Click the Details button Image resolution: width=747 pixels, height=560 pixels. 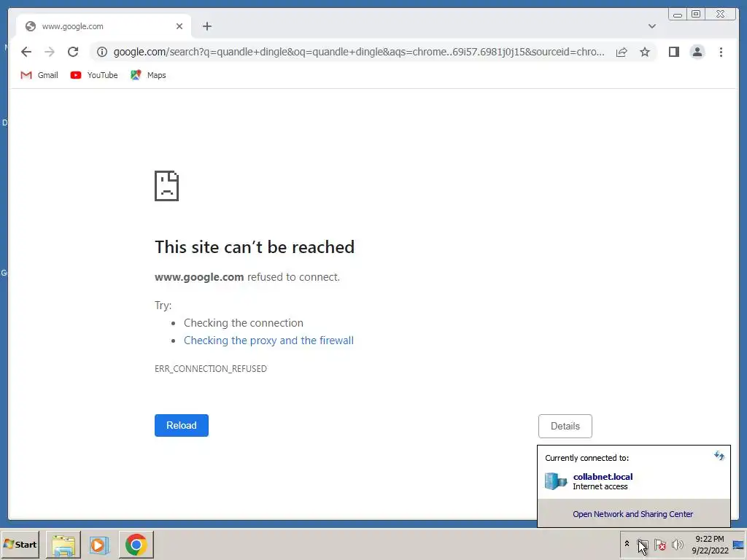click(x=565, y=426)
